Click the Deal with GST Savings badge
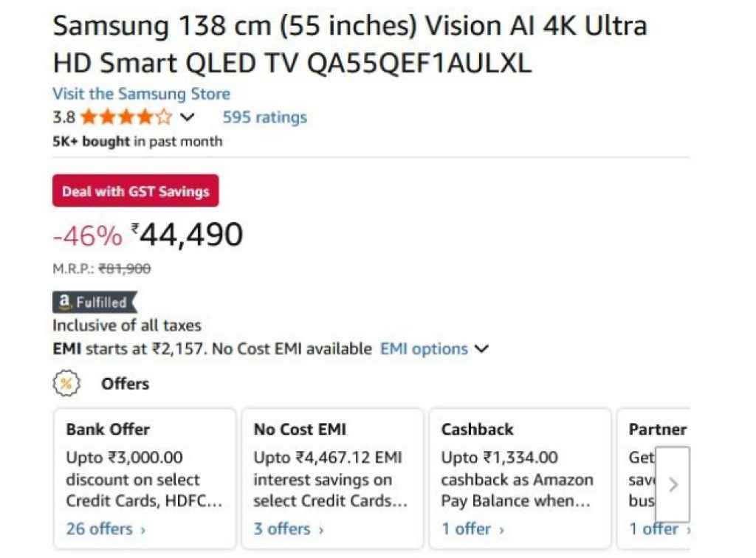This screenshot has width=756, height=558. click(134, 190)
